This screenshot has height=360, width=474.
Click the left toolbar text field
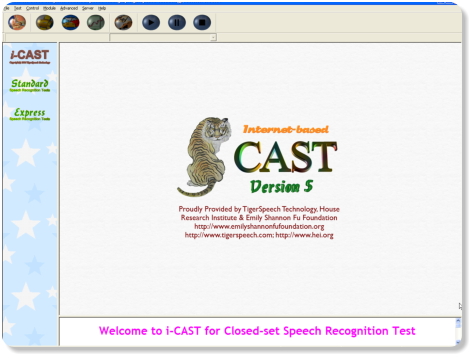[57, 38]
